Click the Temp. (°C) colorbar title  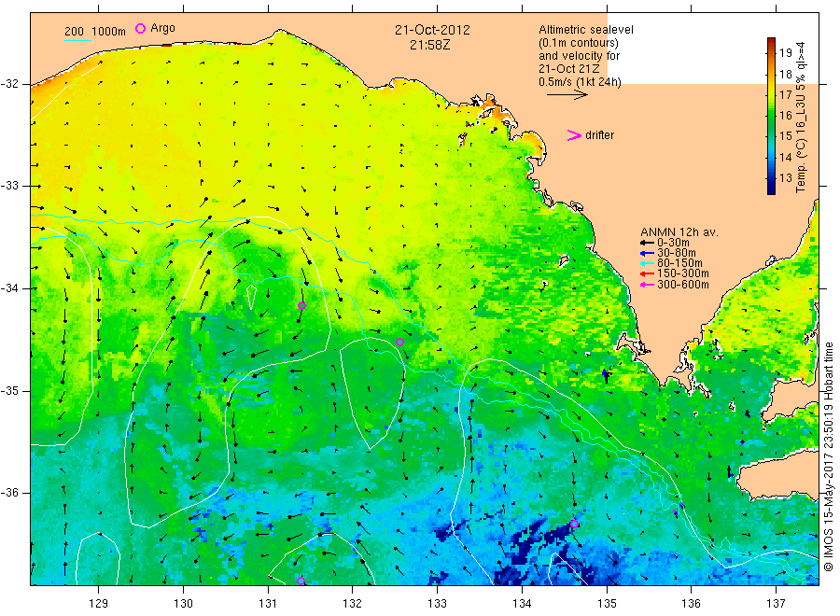[801, 118]
